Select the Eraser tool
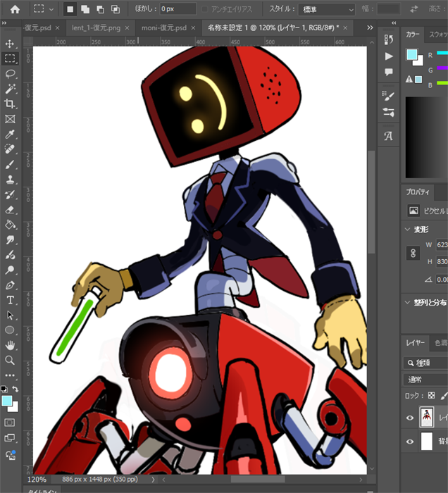448x493 pixels. point(10,210)
